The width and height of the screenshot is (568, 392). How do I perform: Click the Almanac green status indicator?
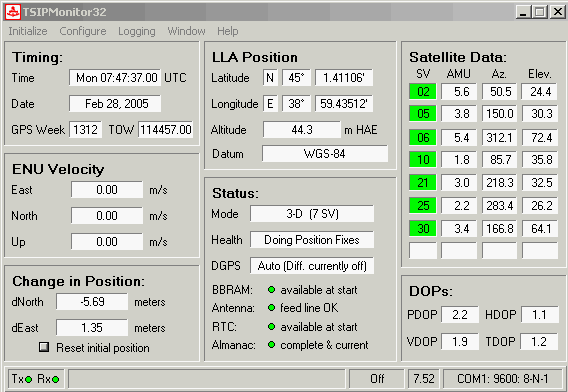[x=271, y=345]
